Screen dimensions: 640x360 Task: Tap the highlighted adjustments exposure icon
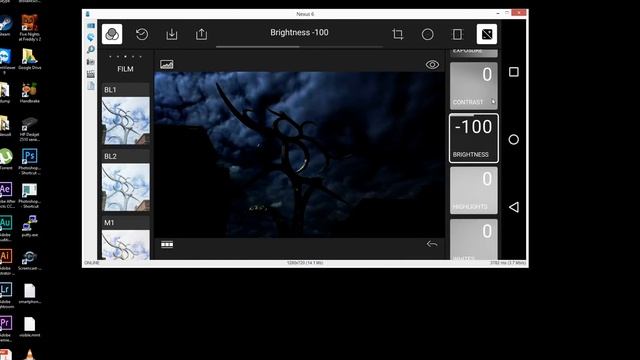tap(487, 34)
